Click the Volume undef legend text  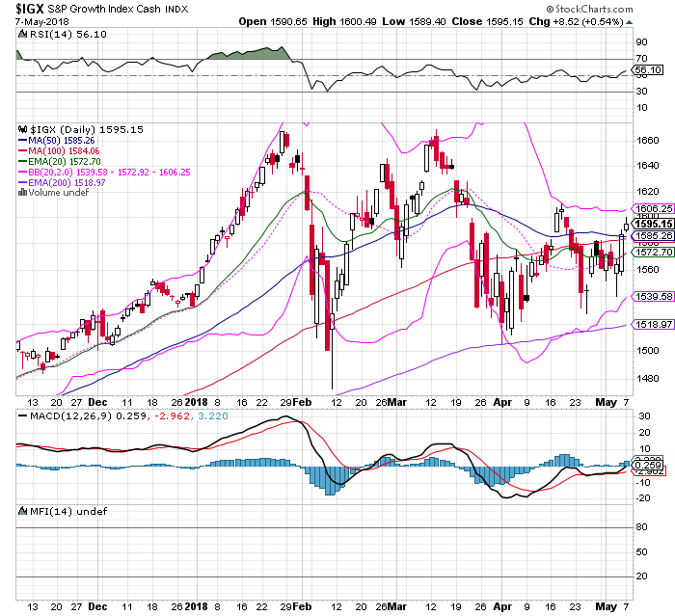pos(59,193)
